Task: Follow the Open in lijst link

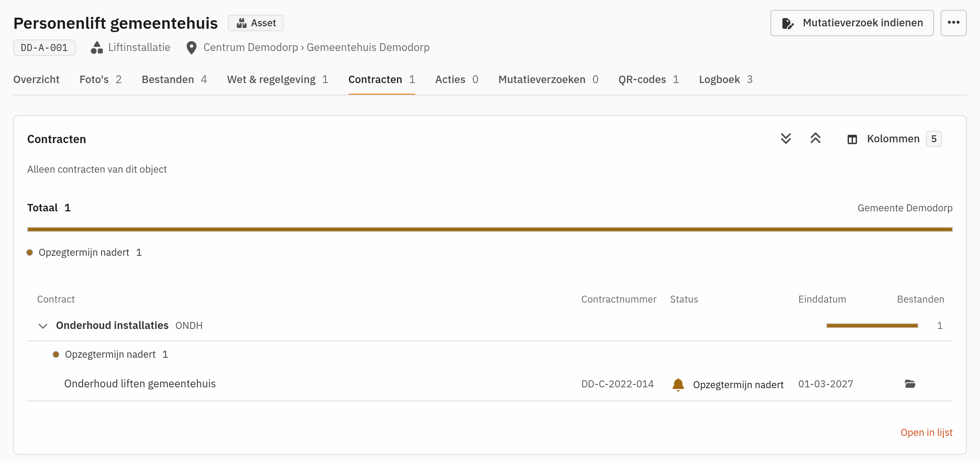Action: tap(926, 433)
